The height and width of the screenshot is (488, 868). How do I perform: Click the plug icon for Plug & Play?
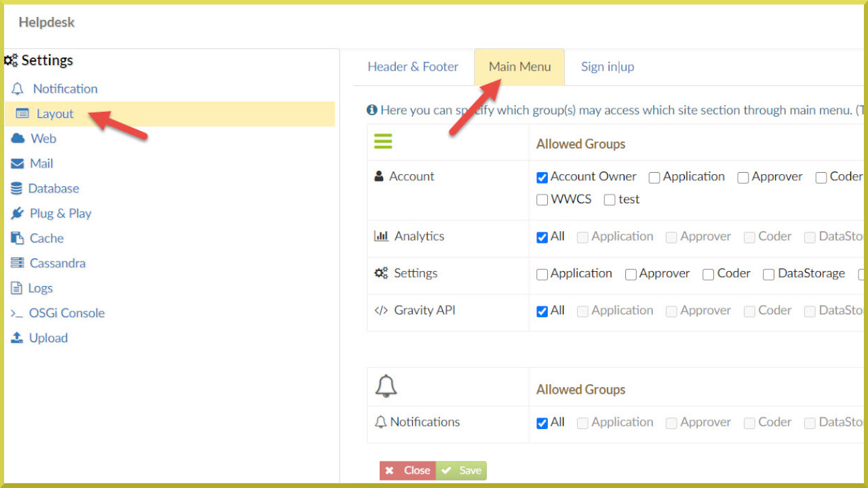click(17, 213)
